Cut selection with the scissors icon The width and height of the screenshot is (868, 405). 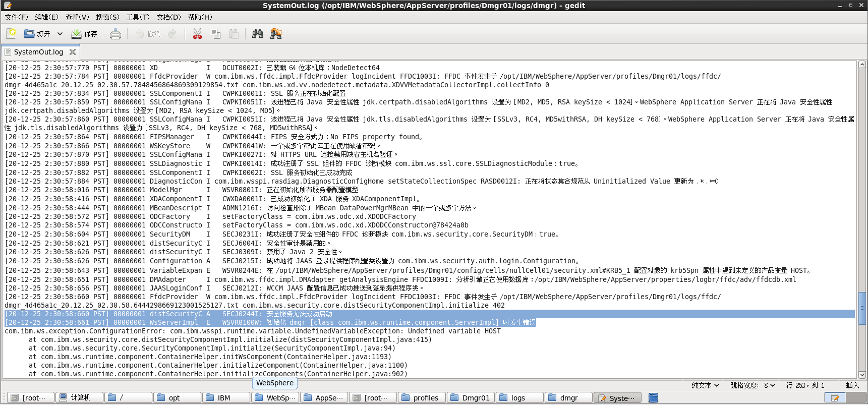click(x=197, y=34)
